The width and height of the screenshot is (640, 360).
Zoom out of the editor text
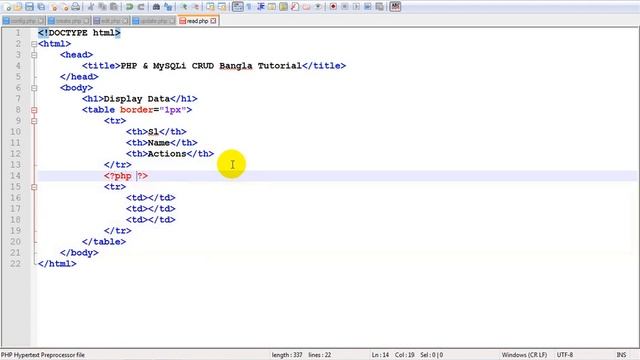coord(196,7)
